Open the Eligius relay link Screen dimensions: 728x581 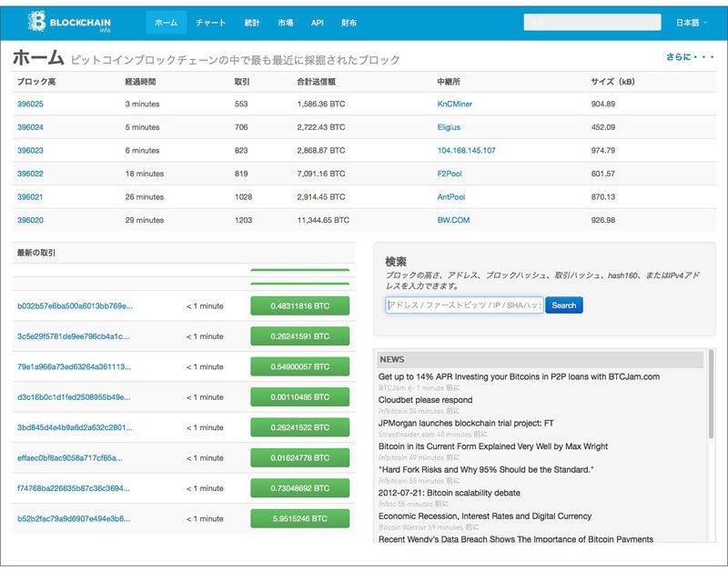tap(449, 127)
